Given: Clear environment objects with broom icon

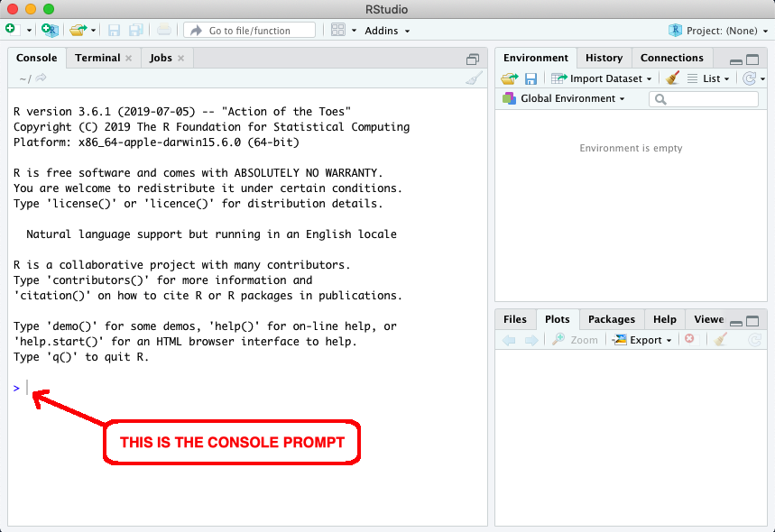Looking at the screenshot, I should pos(672,78).
